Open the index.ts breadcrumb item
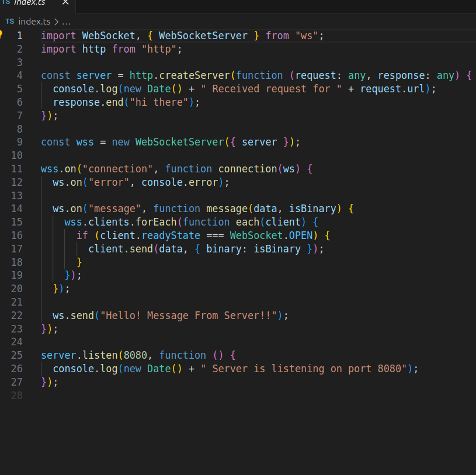 tap(34, 22)
